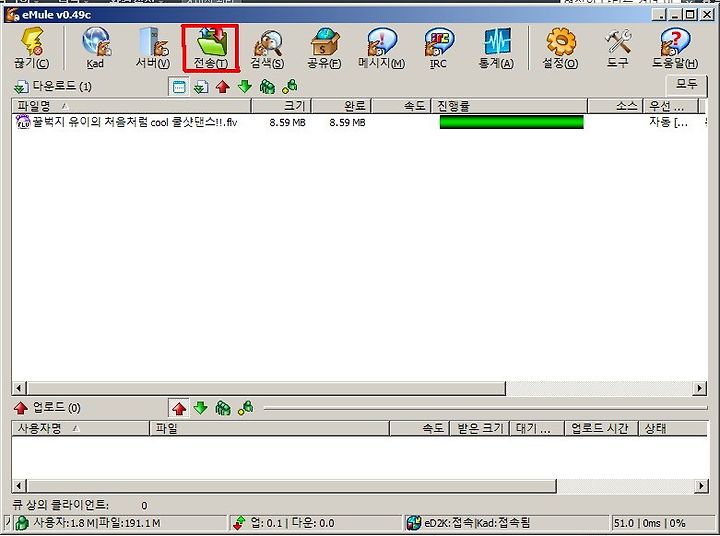Open the Shared files (공유) toolbar icon

coord(324,48)
